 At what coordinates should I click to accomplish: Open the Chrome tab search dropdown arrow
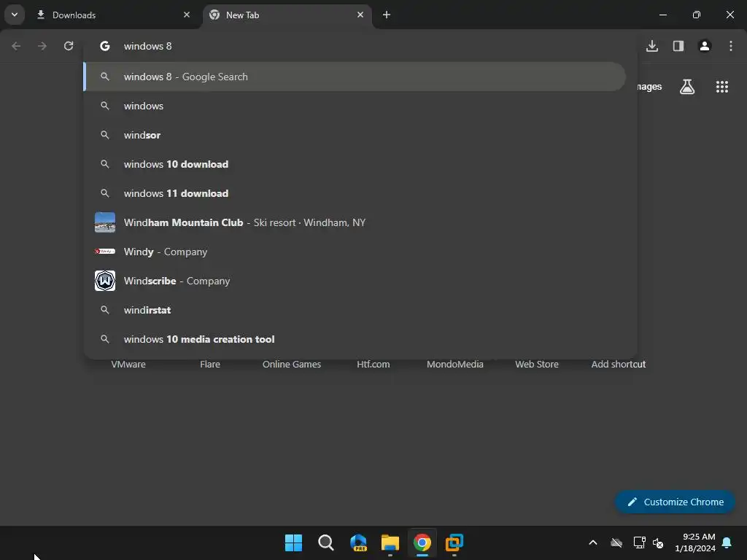pos(15,15)
